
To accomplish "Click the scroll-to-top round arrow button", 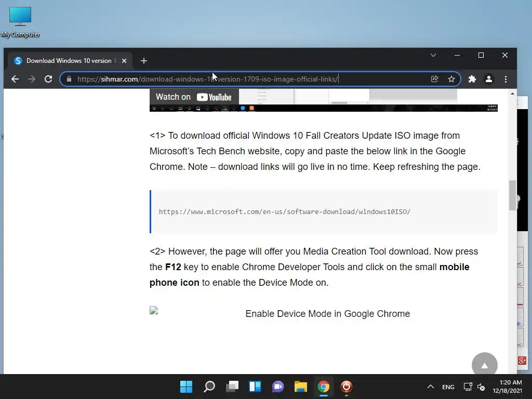I will 485,365.
